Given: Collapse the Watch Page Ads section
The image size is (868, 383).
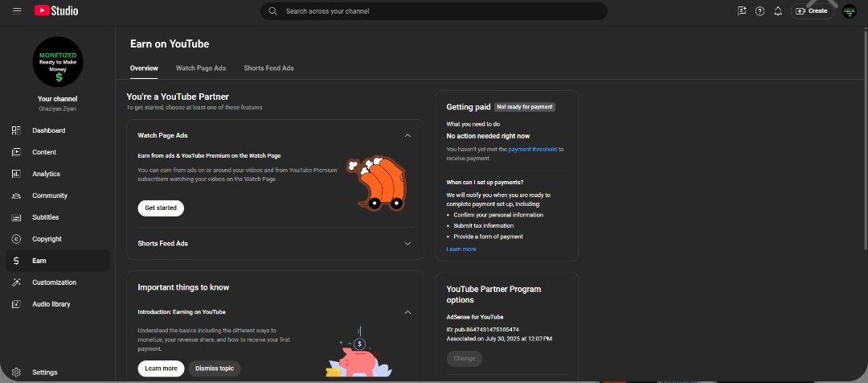Looking at the screenshot, I should [x=408, y=135].
